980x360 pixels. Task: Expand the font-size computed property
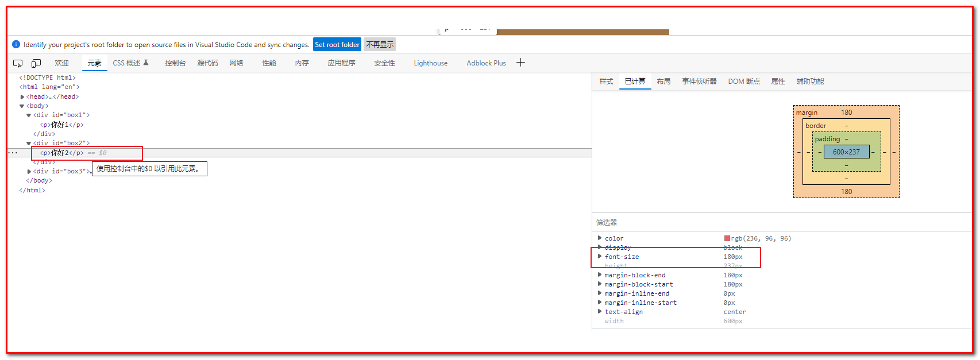pyautogui.click(x=600, y=256)
